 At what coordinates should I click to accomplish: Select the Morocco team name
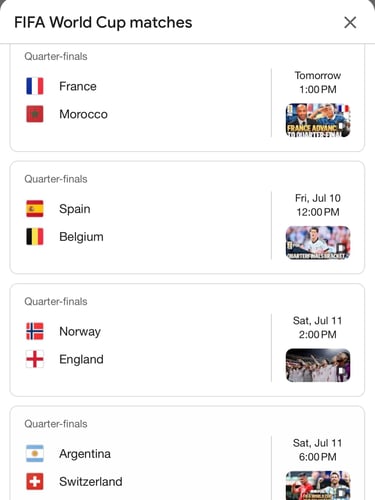click(83, 114)
